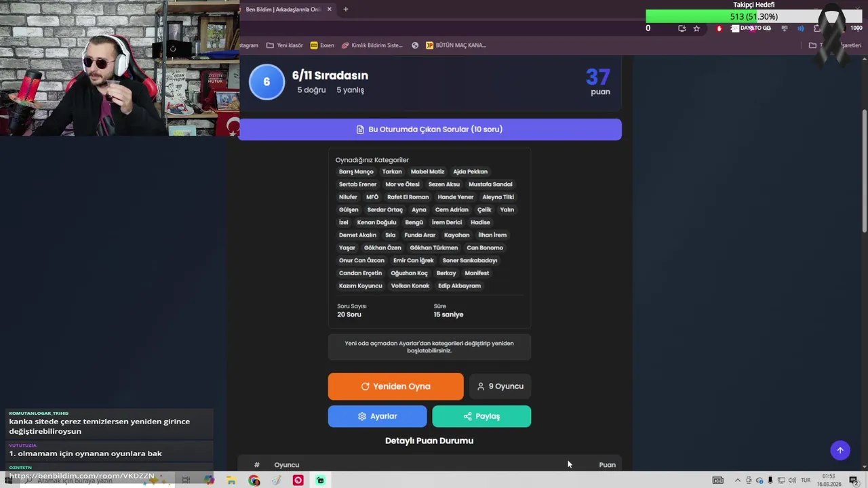Open the volume control in system tray
The height and width of the screenshot is (488, 868).
pos(792,481)
